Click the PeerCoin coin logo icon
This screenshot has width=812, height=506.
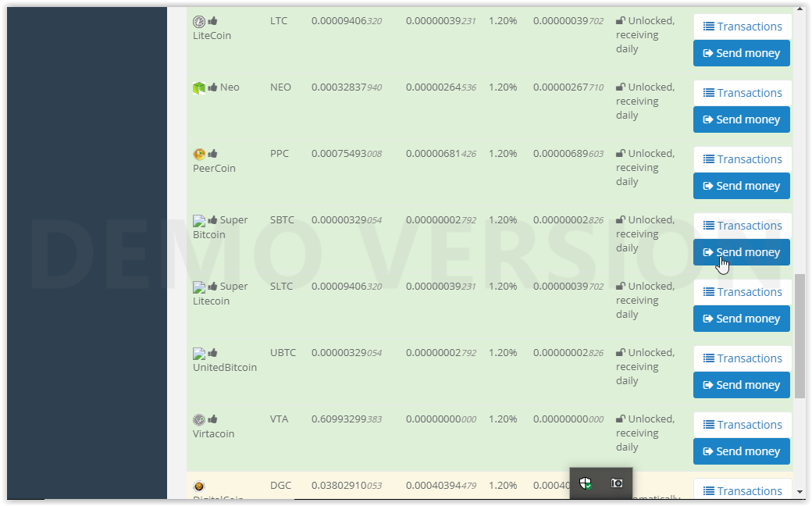(x=199, y=155)
